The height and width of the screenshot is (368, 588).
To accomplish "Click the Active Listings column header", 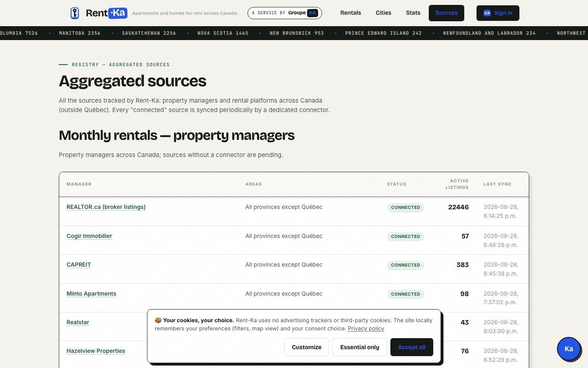I will point(457,184).
